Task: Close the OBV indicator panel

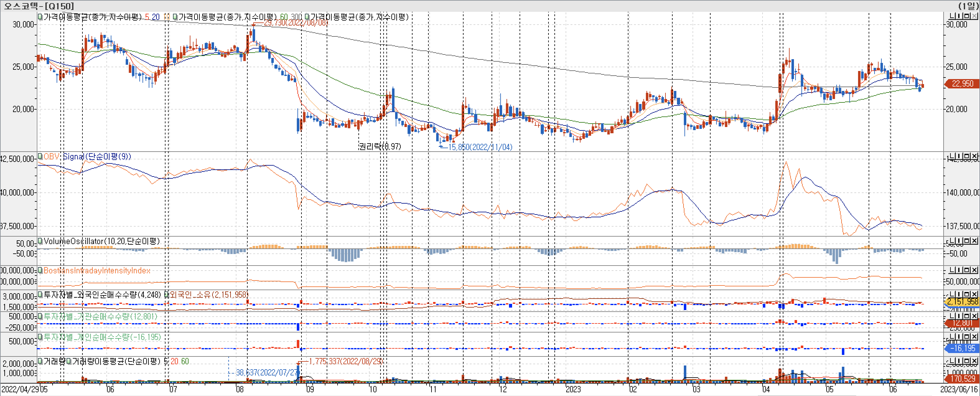Action: 974,157
